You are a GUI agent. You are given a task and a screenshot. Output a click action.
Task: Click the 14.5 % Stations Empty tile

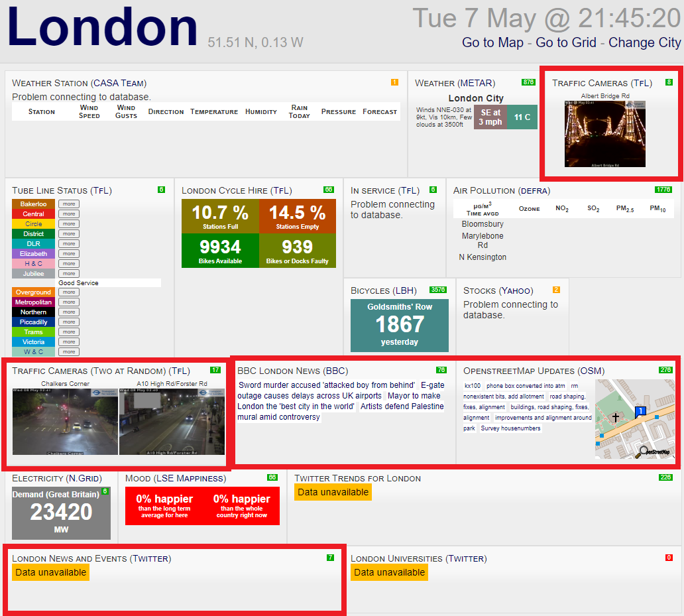click(298, 216)
